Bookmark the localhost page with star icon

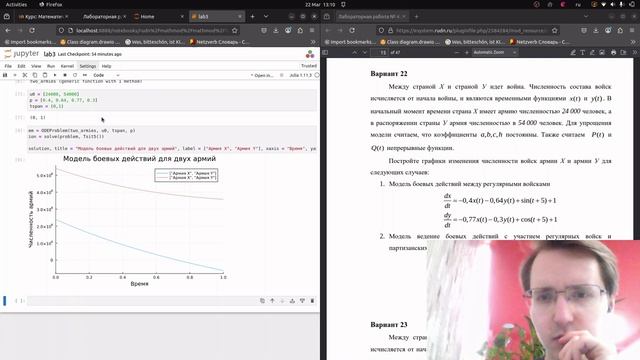[235, 30]
